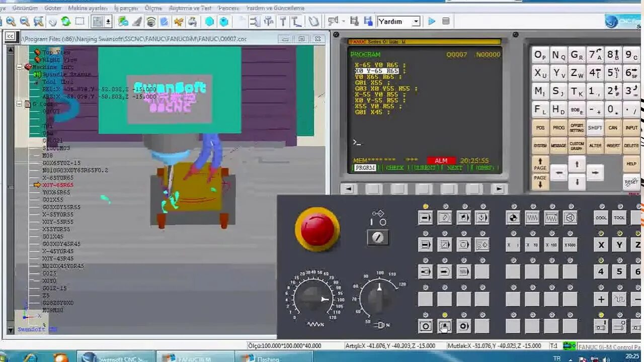Image resolution: width=644 pixels, height=362 pixels.
Task: Click the program protect key switch
Action: pyautogui.click(x=378, y=237)
